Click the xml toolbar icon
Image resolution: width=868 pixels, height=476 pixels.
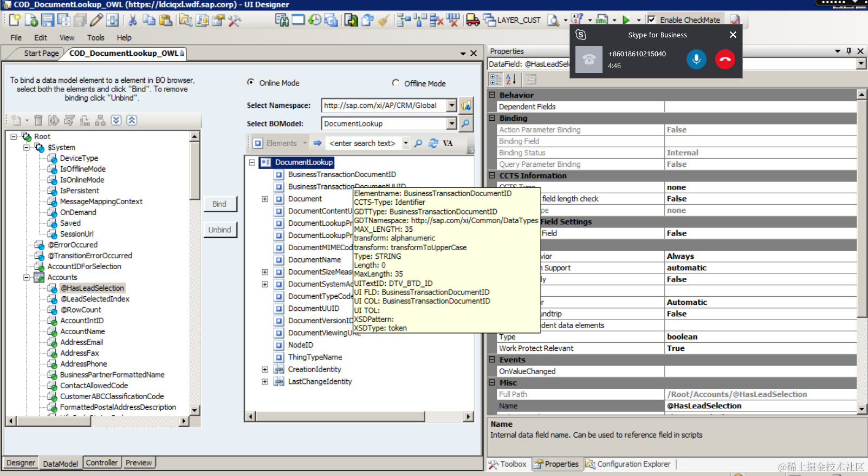[x=601, y=20]
